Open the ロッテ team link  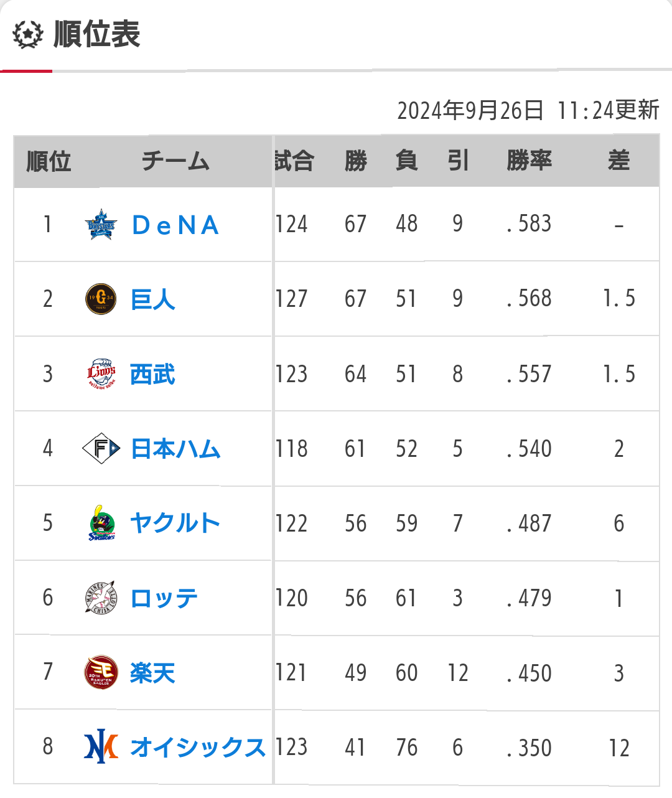tap(164, 598)
